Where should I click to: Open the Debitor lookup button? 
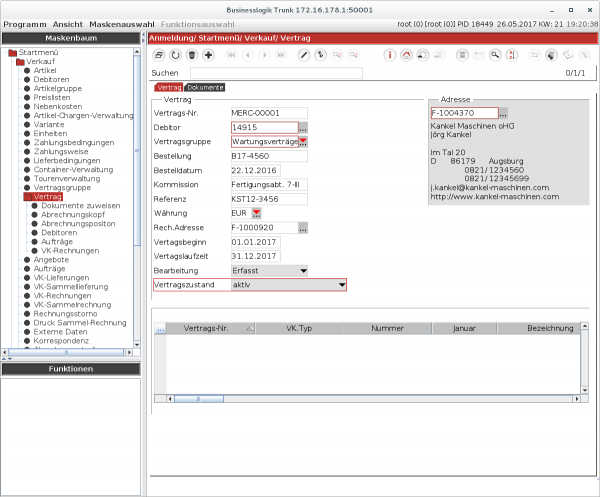click(303, 128)
